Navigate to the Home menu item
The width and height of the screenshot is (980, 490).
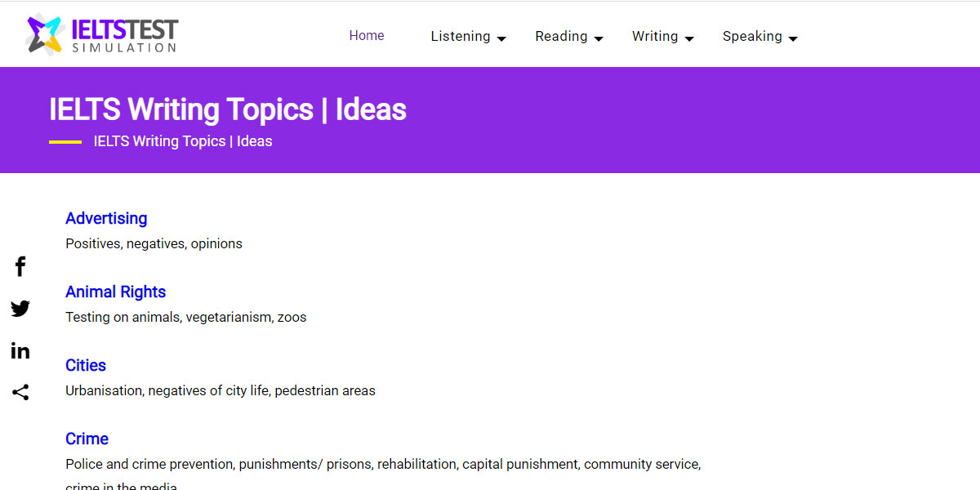(366, 35)
